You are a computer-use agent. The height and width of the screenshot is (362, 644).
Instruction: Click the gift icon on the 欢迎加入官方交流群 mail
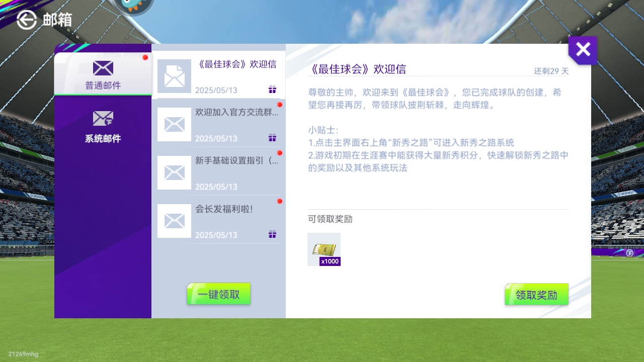point(272,138)
